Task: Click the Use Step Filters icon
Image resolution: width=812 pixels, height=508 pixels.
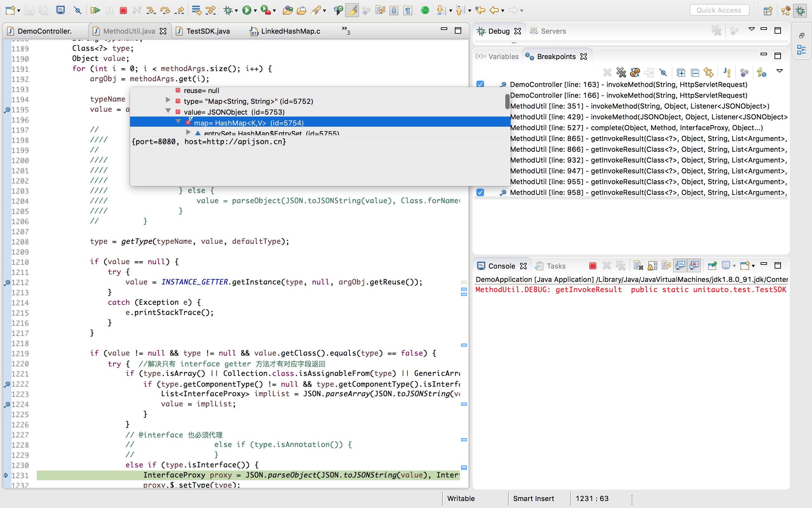Action: pyautogui.click(x=211, y=10)
